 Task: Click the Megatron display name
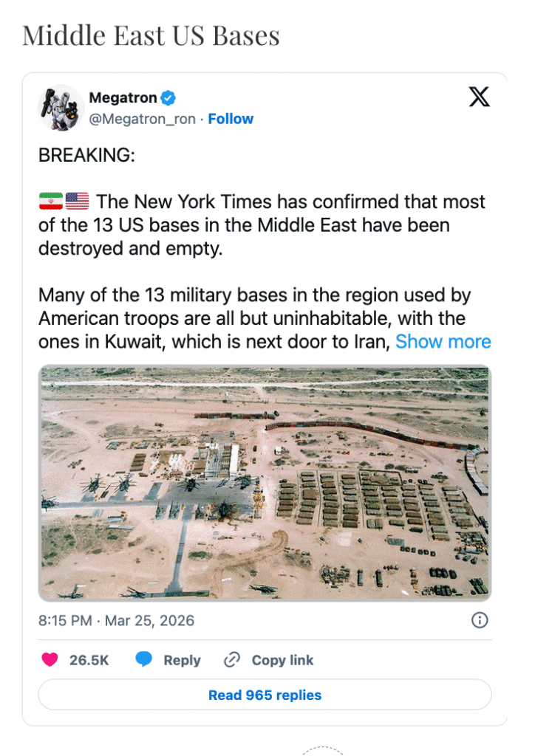click(123, 98)
